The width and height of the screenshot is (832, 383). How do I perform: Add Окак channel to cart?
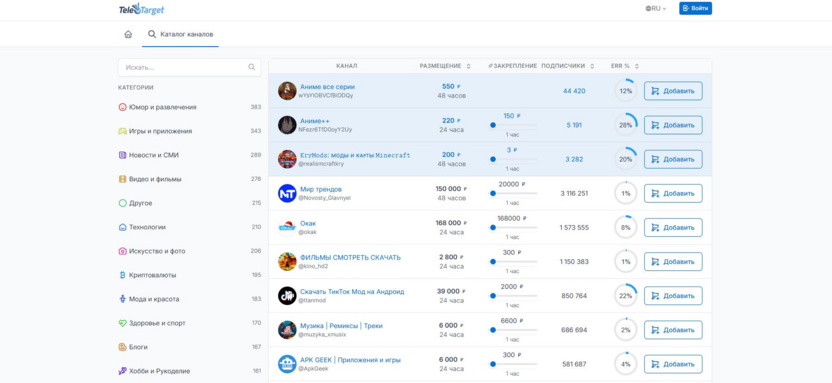673,228
